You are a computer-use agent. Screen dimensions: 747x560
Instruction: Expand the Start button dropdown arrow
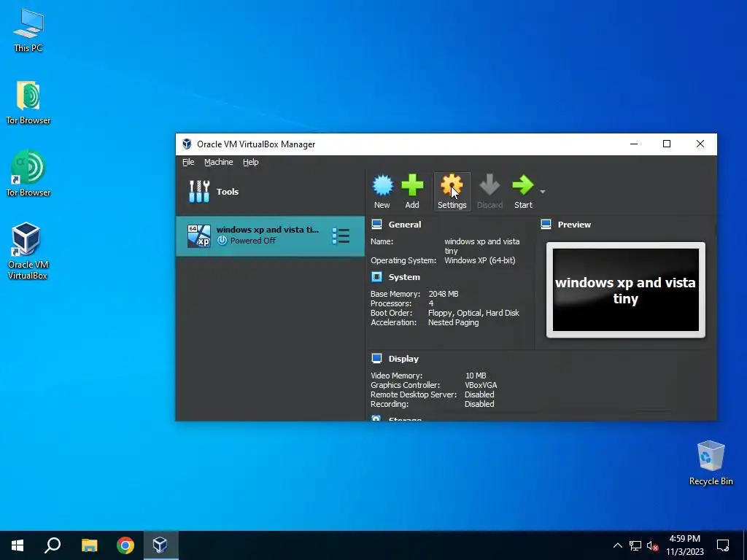[543, 192]
